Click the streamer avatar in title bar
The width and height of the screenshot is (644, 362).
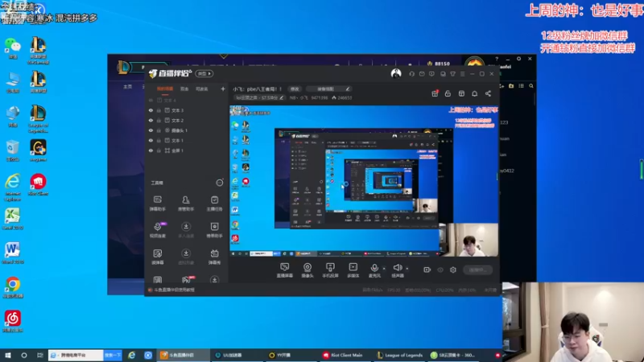396,74
